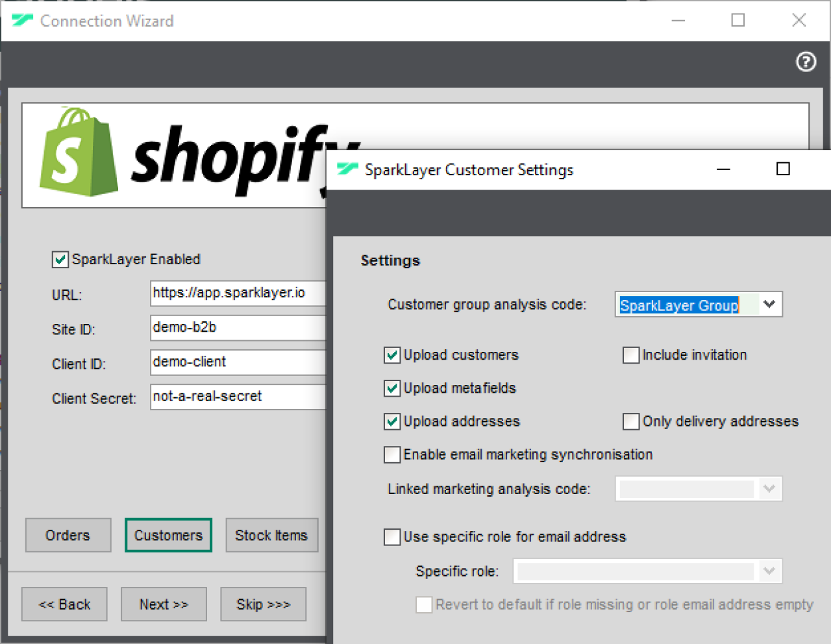Enable Include invitation option
The width and height of the screenshot is (831, 644).
(x=631, y=355)
